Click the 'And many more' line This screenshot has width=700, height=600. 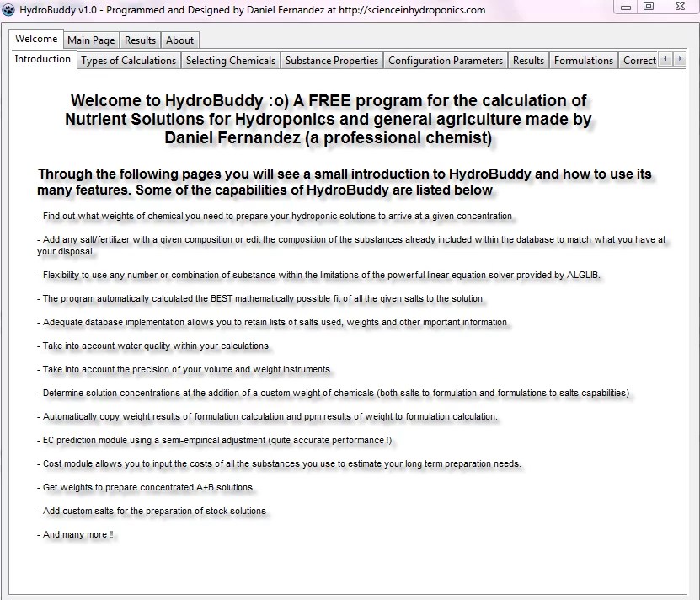click(75, 535)
